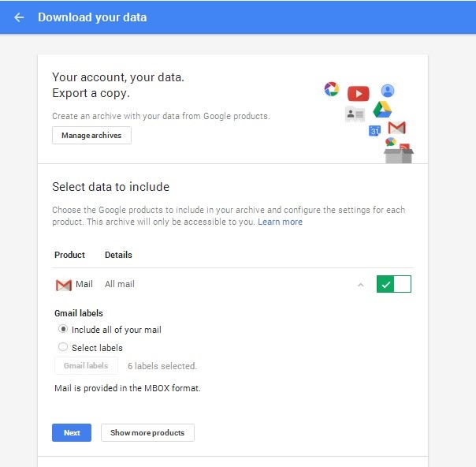Choose the 'Select labels' radio button

63,347
